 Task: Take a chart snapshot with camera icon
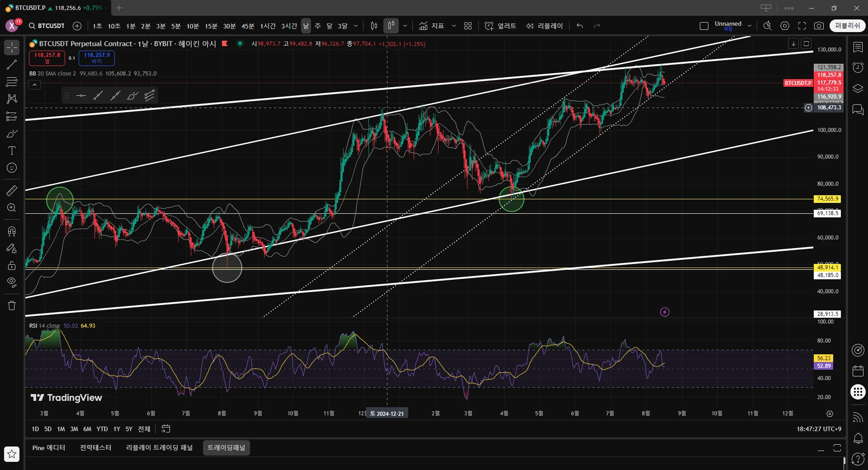(819, 26)
